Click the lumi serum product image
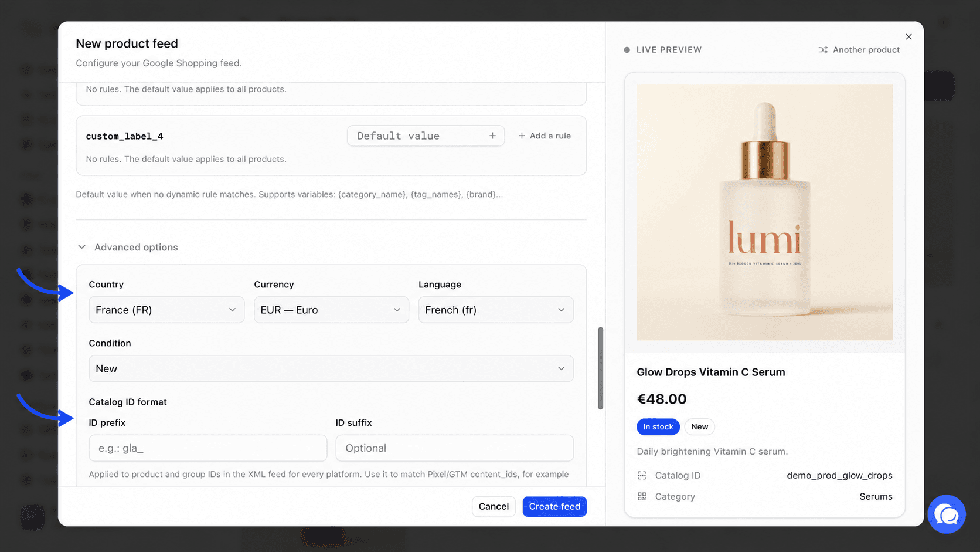This screenshot has width=980, height=552. (765, 212)
